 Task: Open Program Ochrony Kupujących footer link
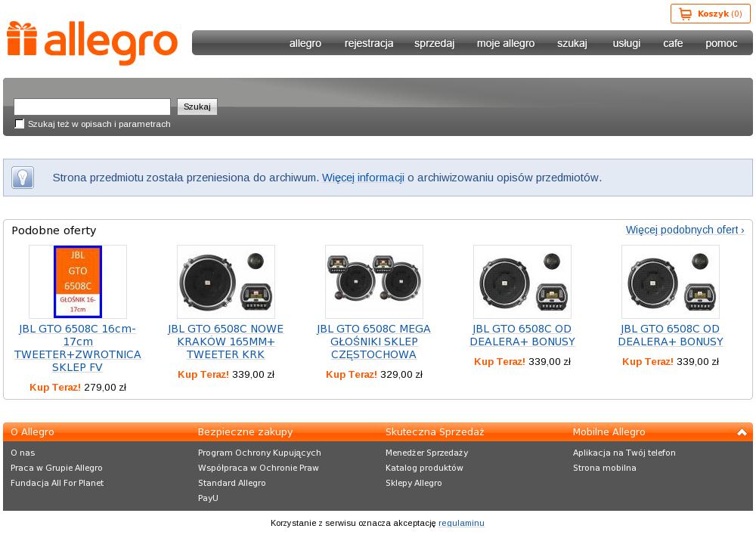[259, 453]
